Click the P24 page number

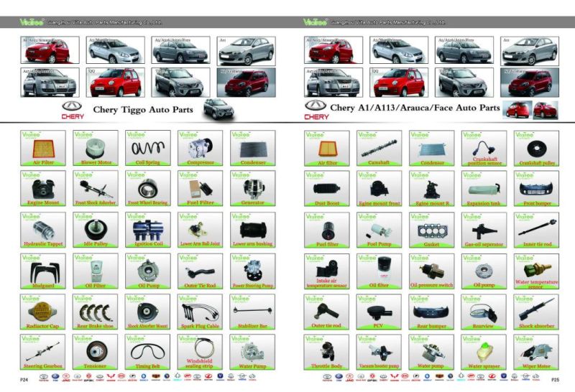24,380
